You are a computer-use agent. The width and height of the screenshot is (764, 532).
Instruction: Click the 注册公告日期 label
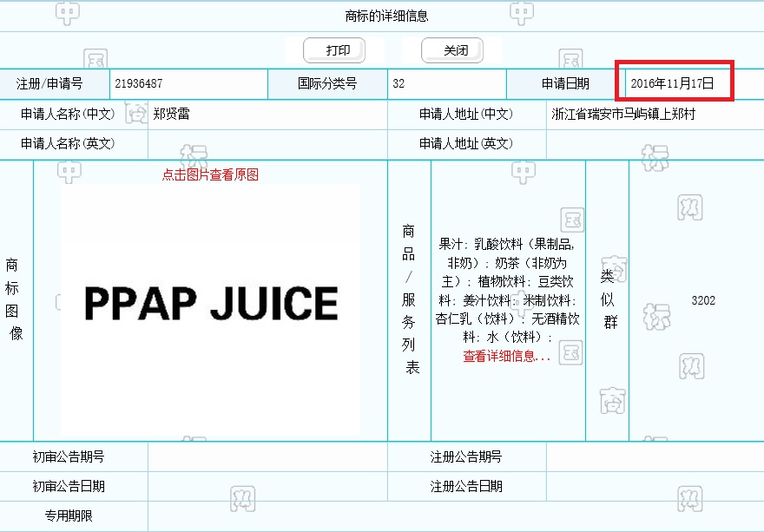pyautogui.click(x=466, y=486)
